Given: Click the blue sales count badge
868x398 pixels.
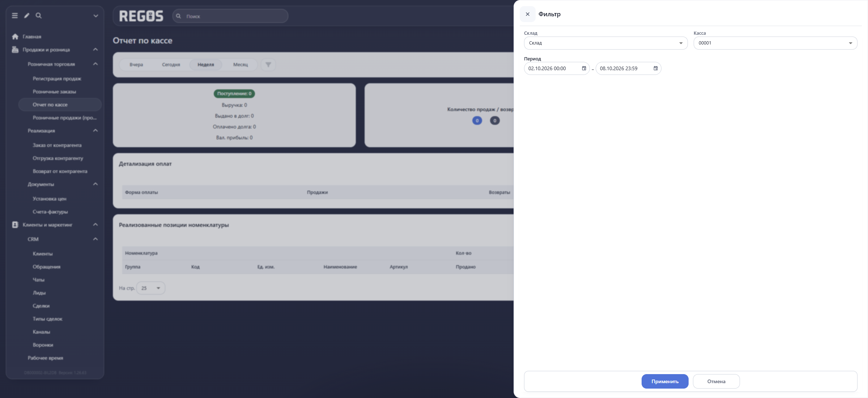Looking at the screenshot, I should click(x=477, y=121).
